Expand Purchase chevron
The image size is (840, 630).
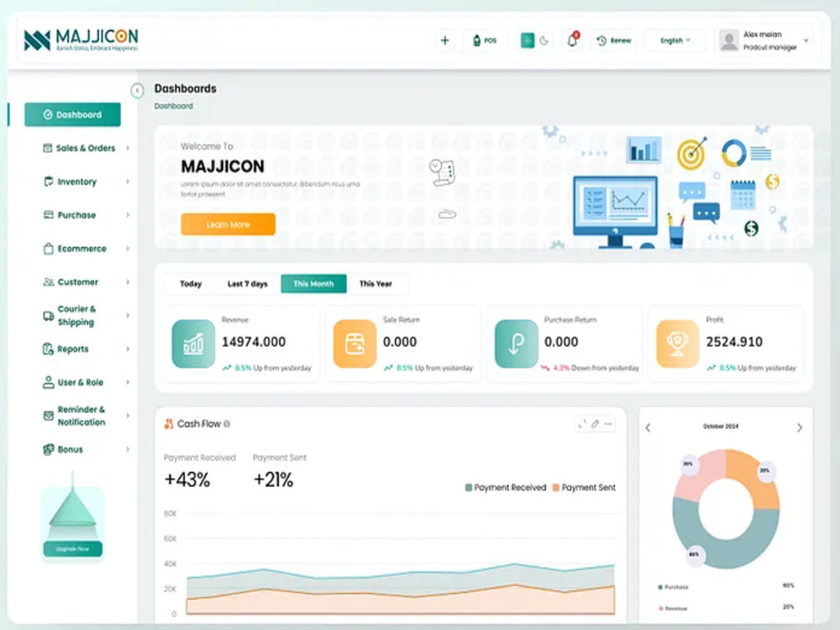pos(128,215)
